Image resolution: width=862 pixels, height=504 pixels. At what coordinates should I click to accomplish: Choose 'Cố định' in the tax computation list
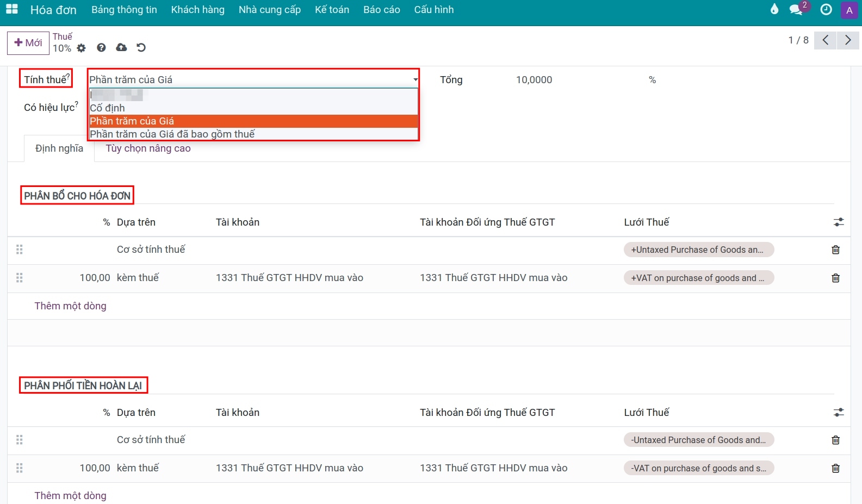pos(108,108)
